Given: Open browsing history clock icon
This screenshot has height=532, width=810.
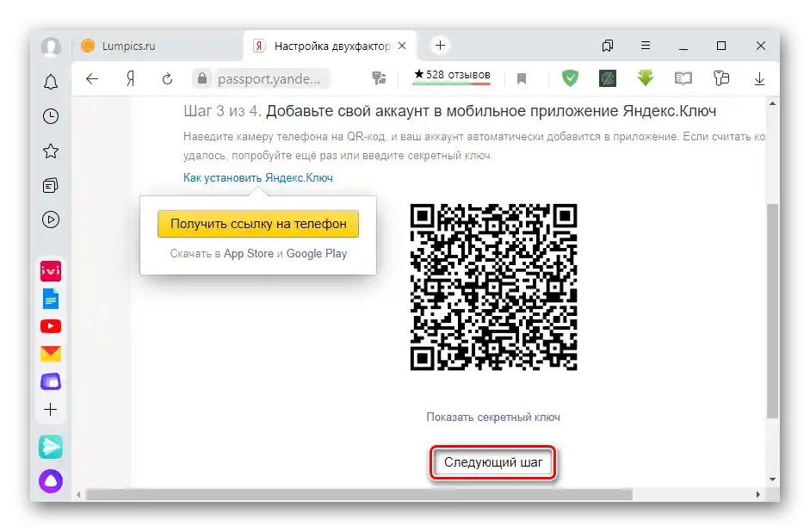Looking at the screenshot, I should tap(51, 116).
